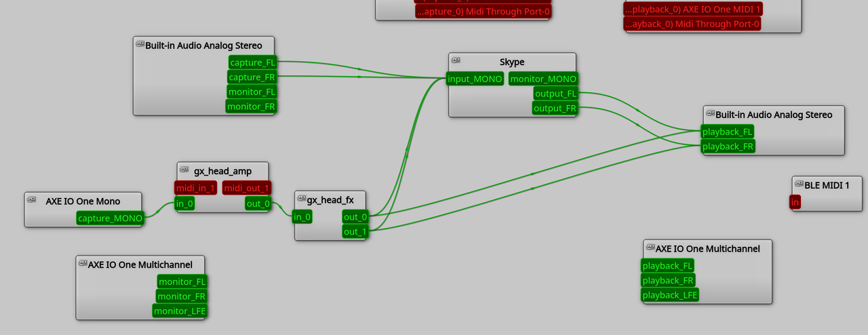
Task: Click the gx_head_fx node's header icon
Action: pyautogui.click(x=302, y=199)
